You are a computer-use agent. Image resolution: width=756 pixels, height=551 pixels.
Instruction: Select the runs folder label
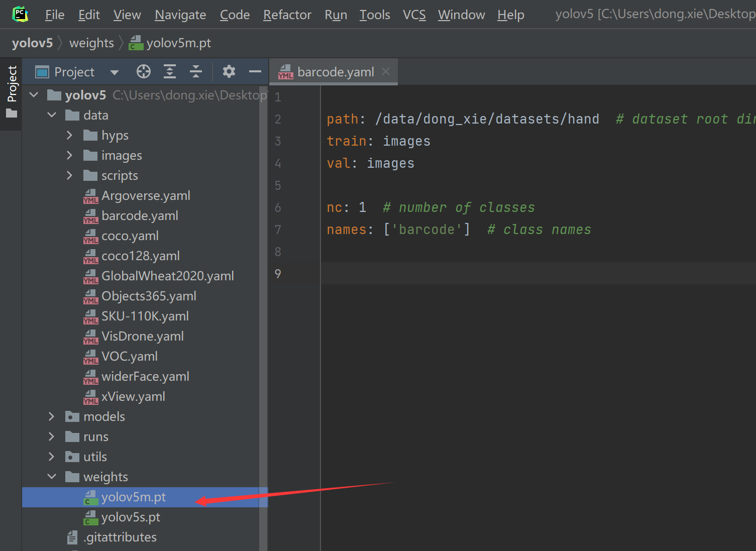point(96,437)
